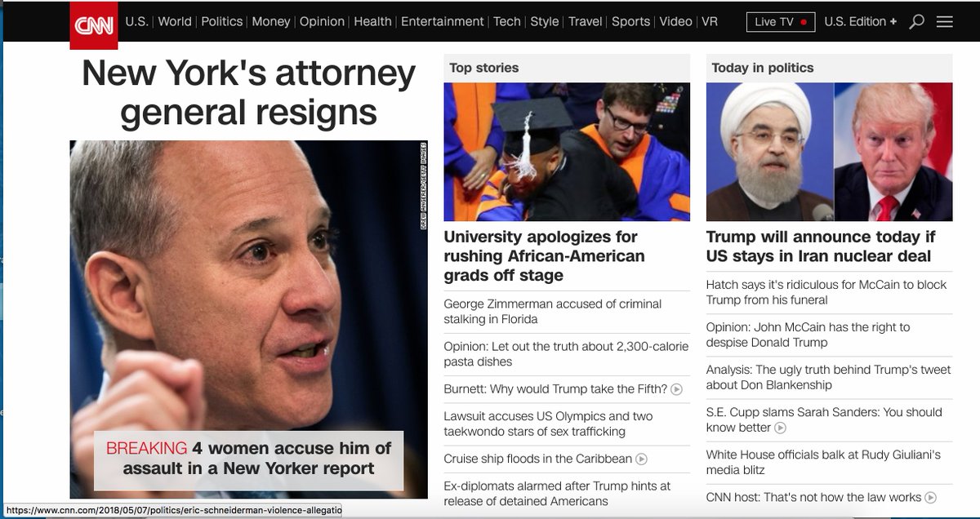This screenshot has height=519, width=980.
Task: Click the Rouhani and Trump photo
Action: [x=829, y=152]
